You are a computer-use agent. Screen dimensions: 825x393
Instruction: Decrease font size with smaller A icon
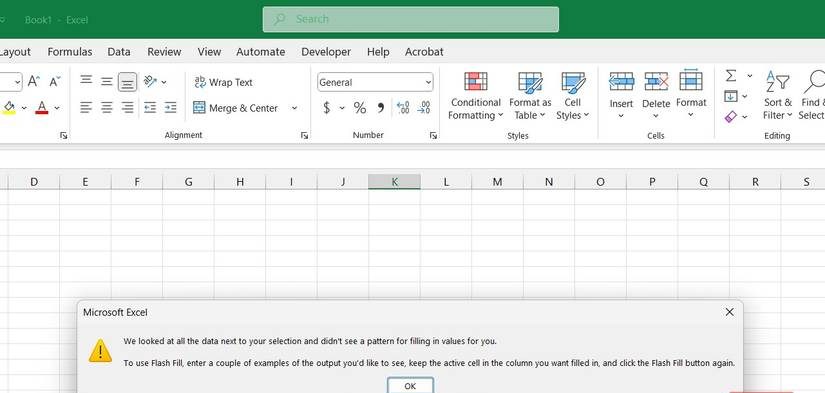pos(55,82)
